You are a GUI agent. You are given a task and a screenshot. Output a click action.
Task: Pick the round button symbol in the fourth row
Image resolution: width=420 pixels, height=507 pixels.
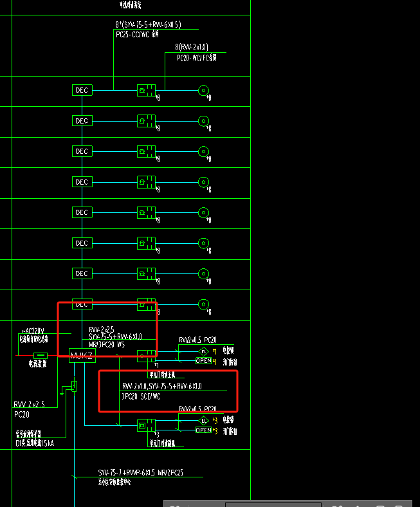pyautogui.click(x=203, y=182)
